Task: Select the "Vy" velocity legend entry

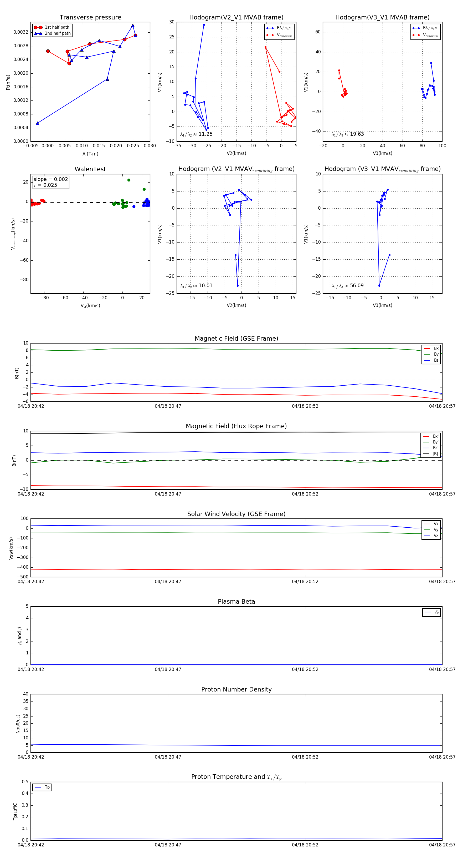Action: [x=431, y=530]
